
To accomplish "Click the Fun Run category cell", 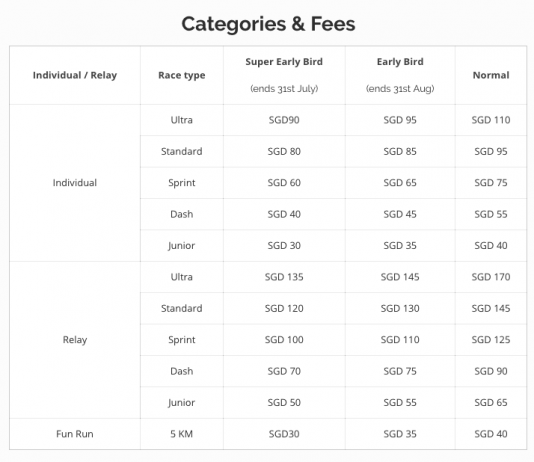I will tap(75, 434).
